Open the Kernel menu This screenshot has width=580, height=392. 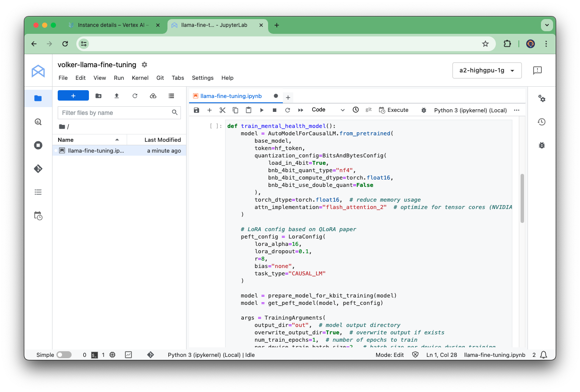(x=140, y=78)
